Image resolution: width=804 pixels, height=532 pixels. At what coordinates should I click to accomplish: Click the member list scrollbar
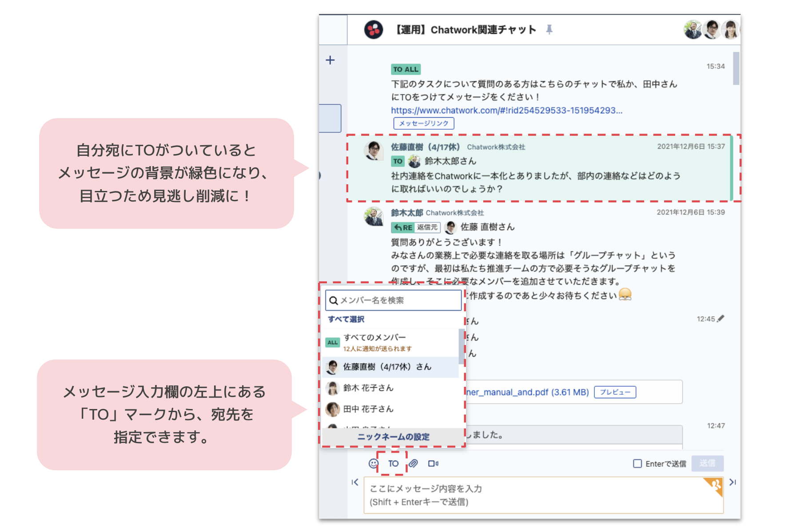click(461, 346)
